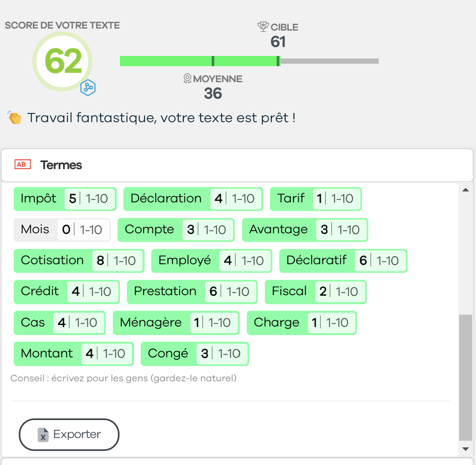Select the grey Mois term chip
Viewport: 476px width, 465px height.
62,230
